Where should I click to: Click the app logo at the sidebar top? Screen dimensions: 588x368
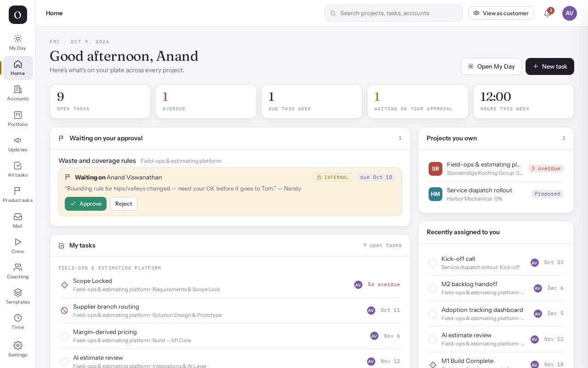18,15
